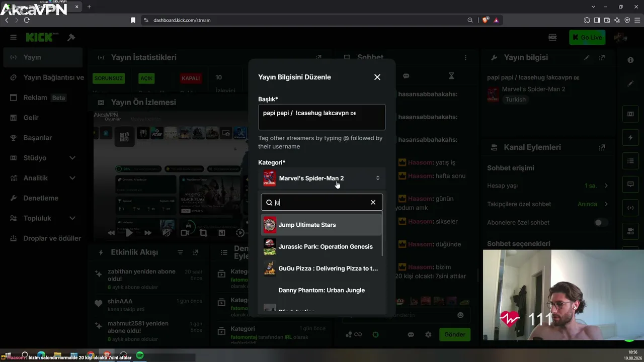Open the profile avatar menu
The image size is (644, 362).
coord(620,37)
